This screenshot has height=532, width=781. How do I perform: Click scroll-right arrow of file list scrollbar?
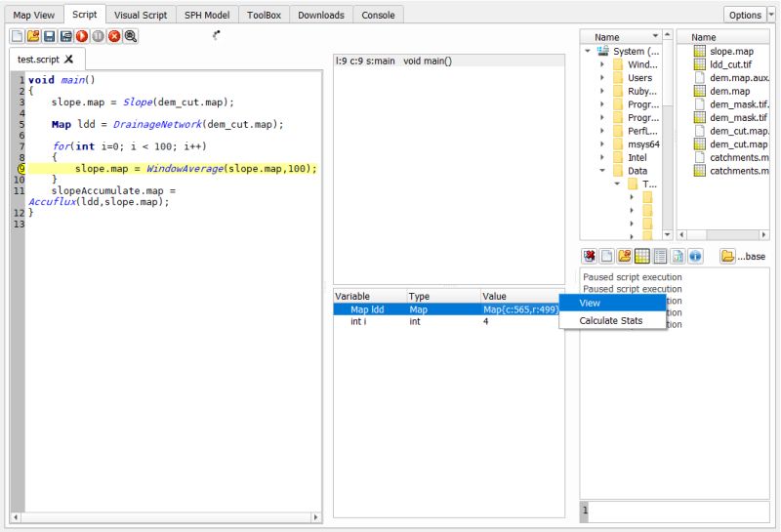pos(764,234)
